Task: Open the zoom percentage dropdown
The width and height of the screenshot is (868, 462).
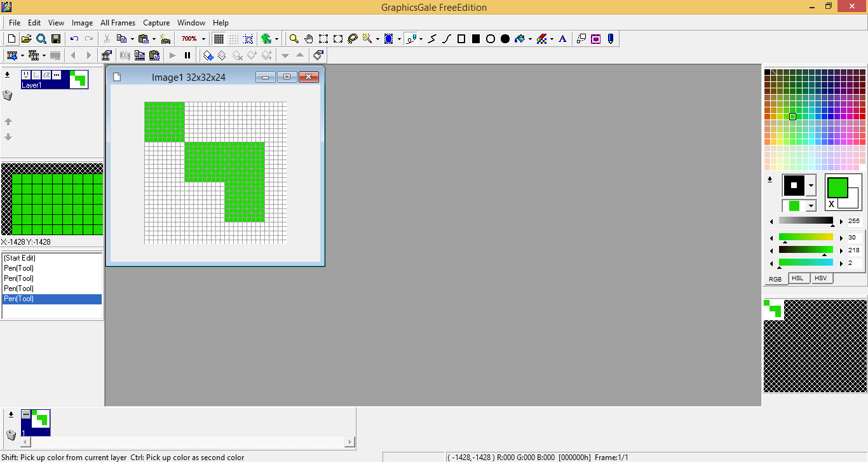Action: coord(203,39)
